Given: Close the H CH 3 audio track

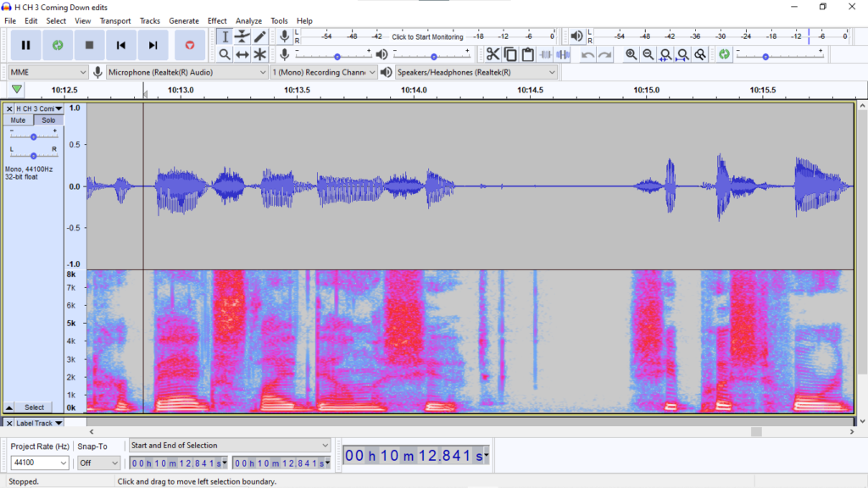Looking at the screenshot, I should 8,109.
